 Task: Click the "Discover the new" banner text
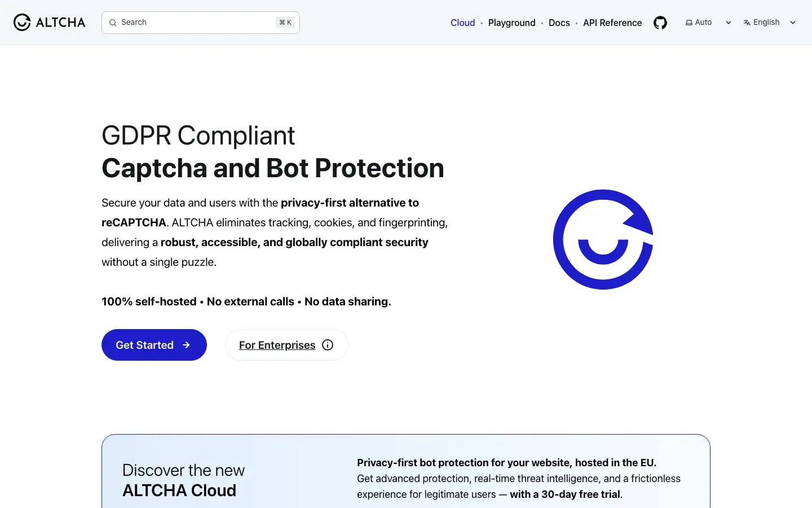coord(183,470)
